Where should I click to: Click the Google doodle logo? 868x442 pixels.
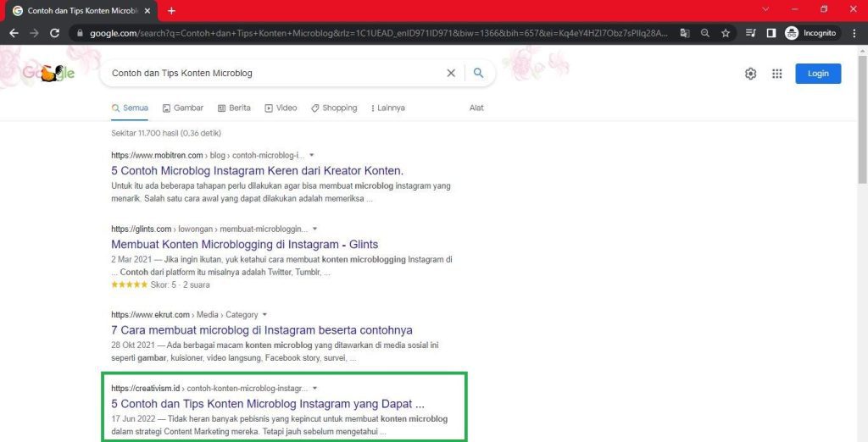pyautogui.click(x=48, y=73)
